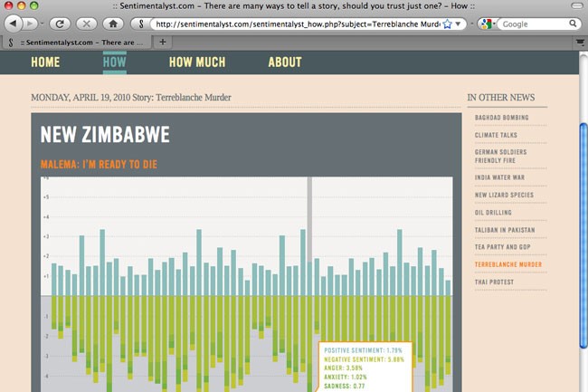Screen dimensions: 588x392
Task: Open German Soldiers Friendly Fire story
Action: click(x=500, y=156)
